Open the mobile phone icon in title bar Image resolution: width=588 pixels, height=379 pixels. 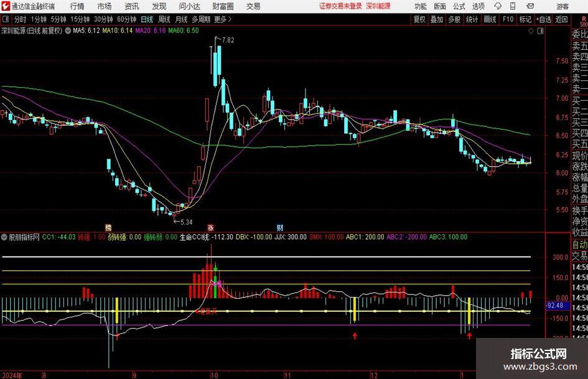(513, 6)
